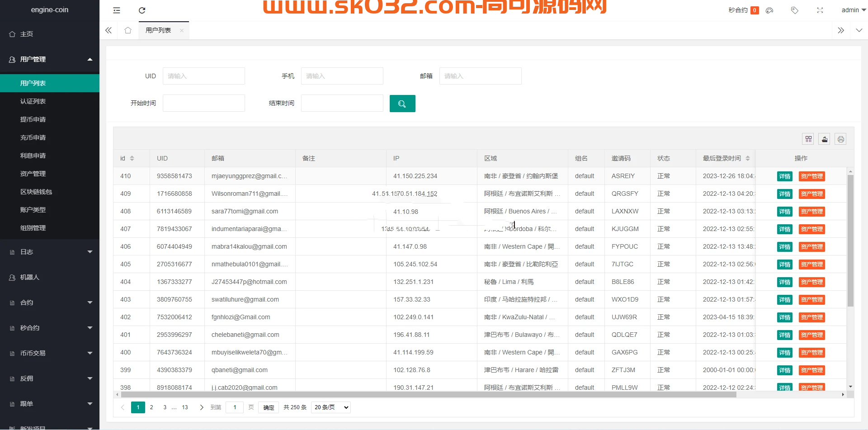Click the green search button
The image size is (868, 430).
point(402,104)
